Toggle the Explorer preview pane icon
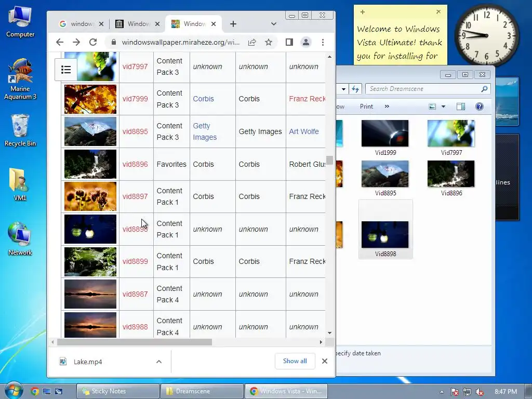Screen dimensions: 532x399 pos(461,107)
